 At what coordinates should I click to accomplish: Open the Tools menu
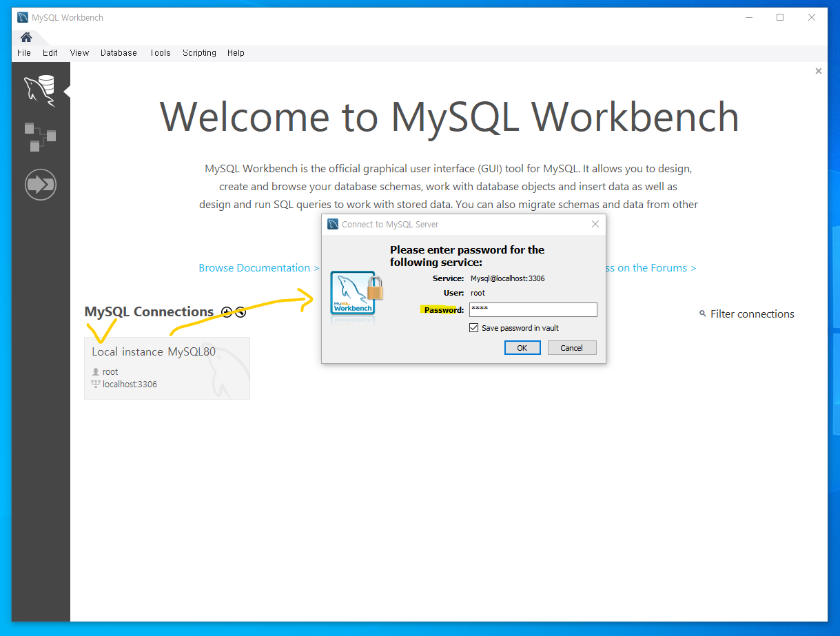tap(160, 52)
